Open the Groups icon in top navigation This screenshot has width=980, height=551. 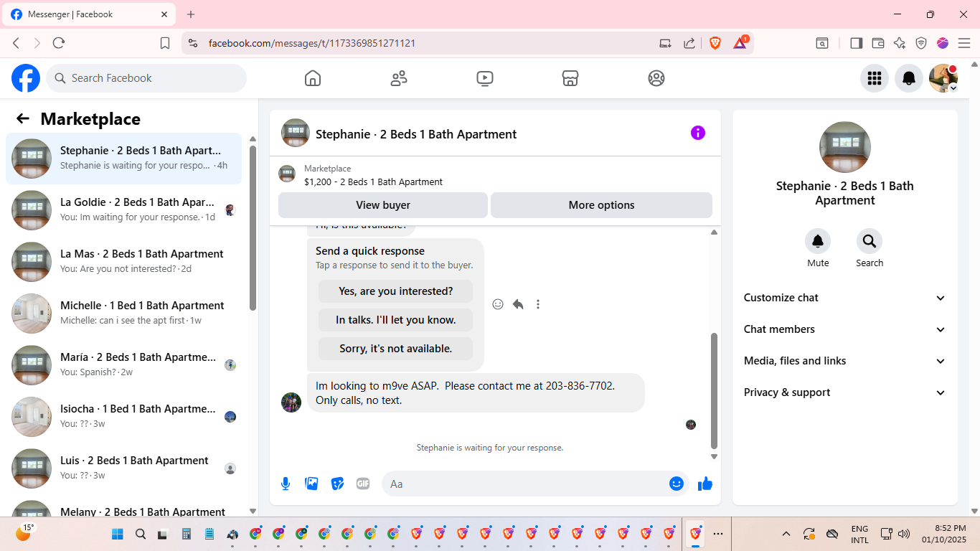point(656,78)
